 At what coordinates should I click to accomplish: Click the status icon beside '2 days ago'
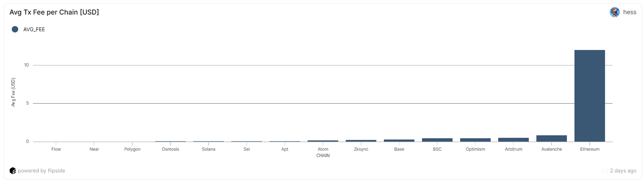point(605,171)
